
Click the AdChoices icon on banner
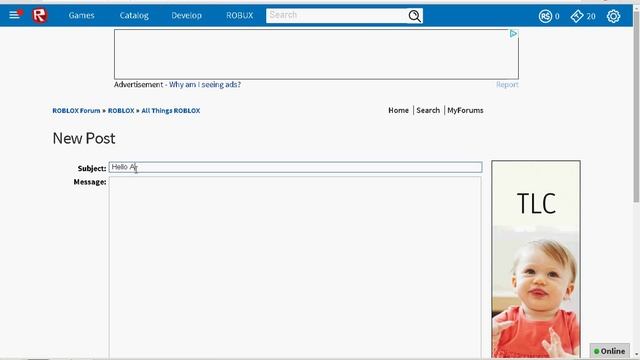point(513,34)
